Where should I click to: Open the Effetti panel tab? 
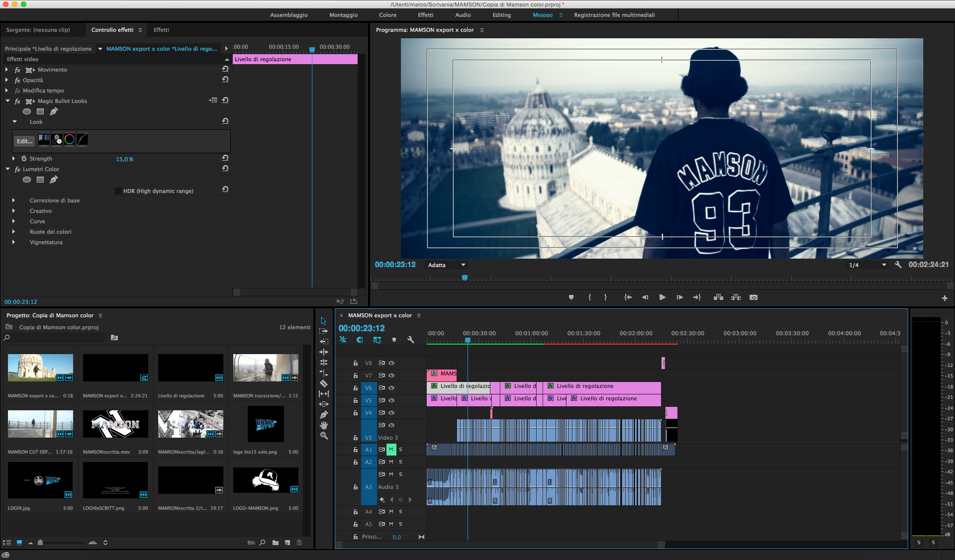(161, 30)
